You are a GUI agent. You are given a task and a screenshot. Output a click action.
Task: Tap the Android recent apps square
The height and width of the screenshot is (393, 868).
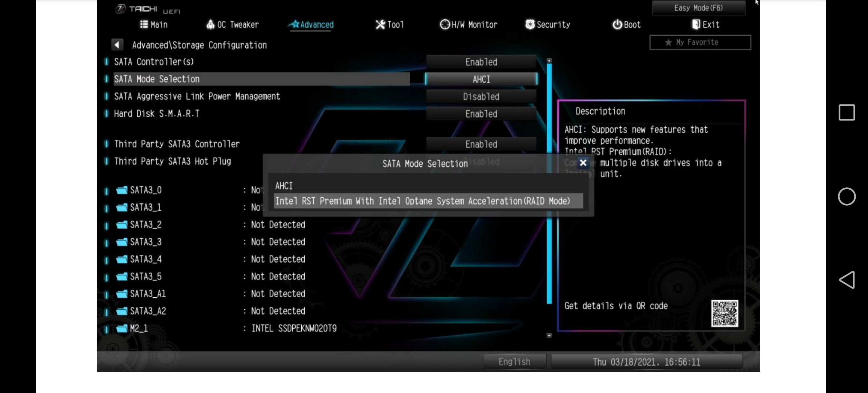[x=847, y=112]
